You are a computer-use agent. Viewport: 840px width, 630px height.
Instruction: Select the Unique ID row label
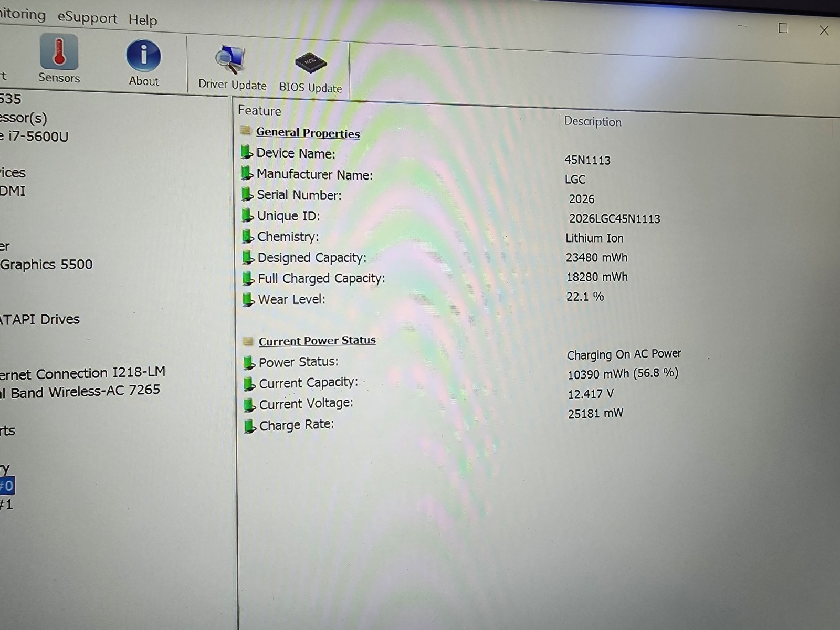[288, 216]
